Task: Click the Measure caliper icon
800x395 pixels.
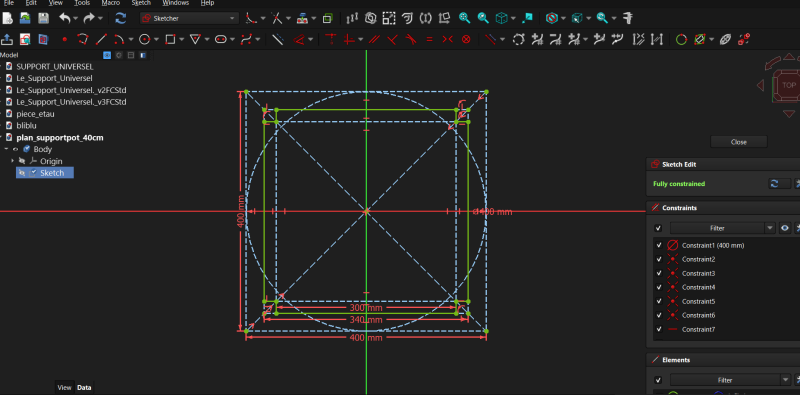Action: coord(629,18)
